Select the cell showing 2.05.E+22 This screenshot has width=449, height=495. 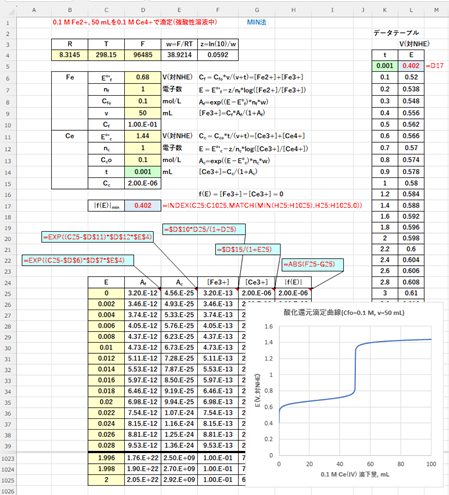(143, 480)
